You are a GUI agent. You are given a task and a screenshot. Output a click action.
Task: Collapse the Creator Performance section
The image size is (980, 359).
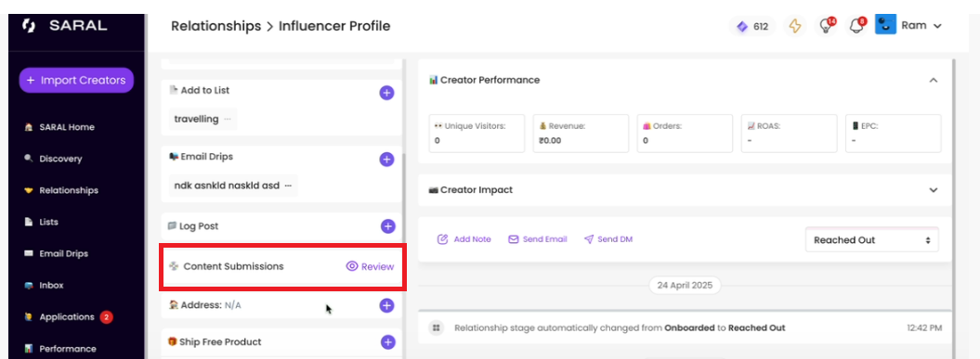[x=934, y=80]
